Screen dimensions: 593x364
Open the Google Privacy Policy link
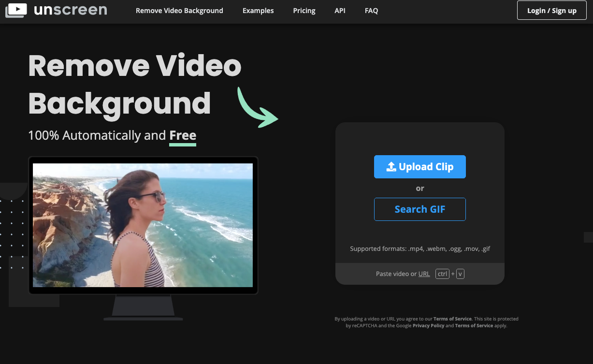[428, 326]
